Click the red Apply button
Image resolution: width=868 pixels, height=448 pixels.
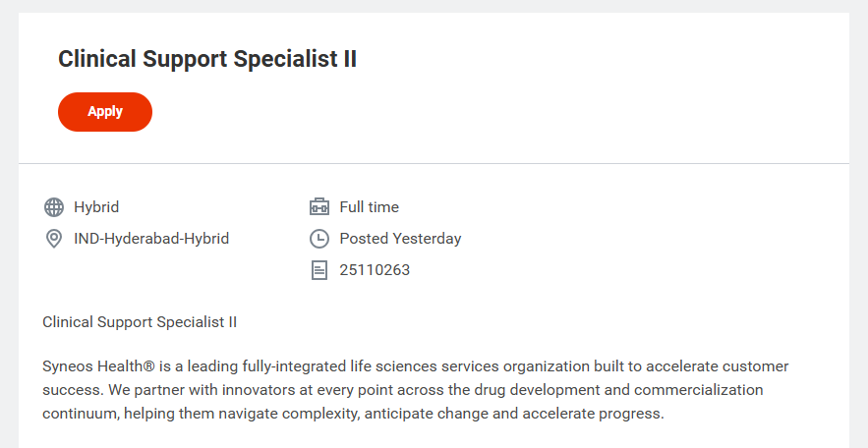coord(105,112)
